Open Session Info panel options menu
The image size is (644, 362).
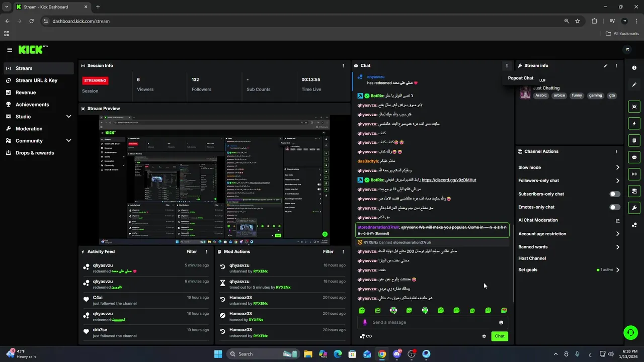[343, 66]
